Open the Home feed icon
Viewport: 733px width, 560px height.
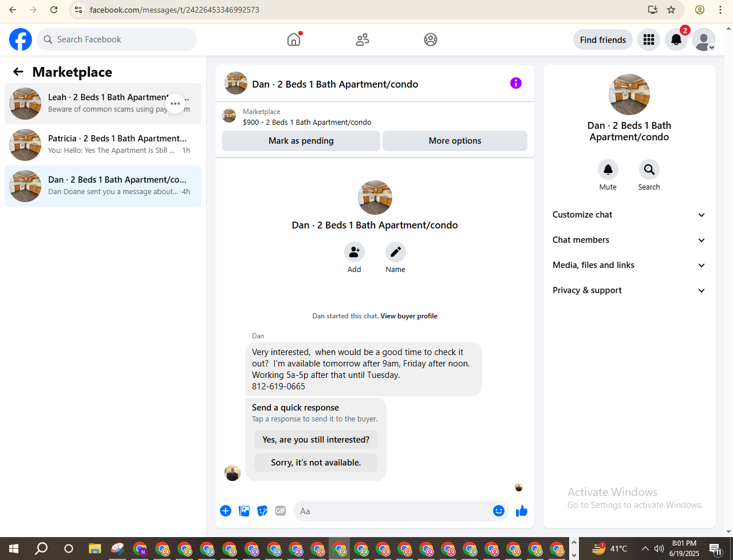pos(294,40)
